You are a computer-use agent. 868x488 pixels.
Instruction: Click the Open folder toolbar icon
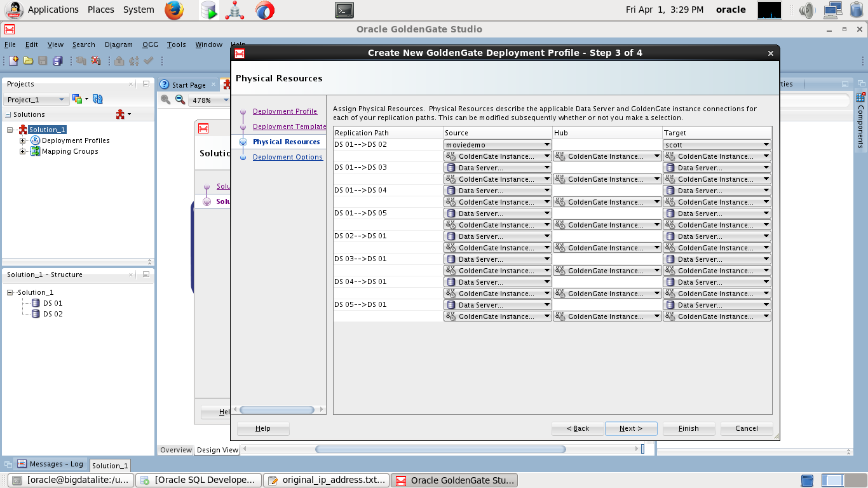pos(28,60)
